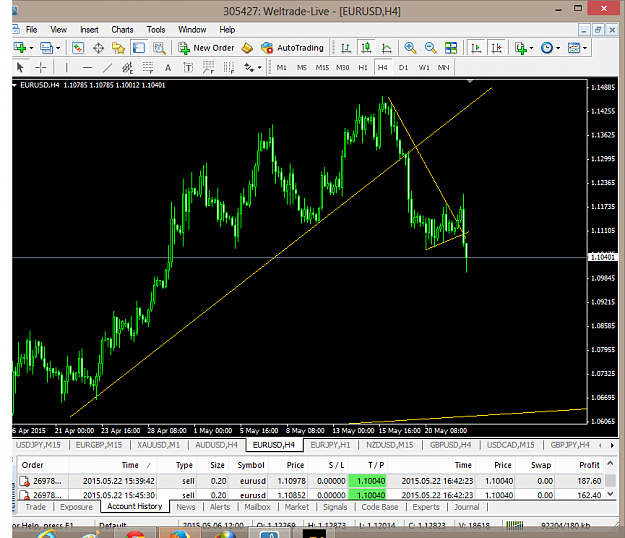Open the Experts terminal tab

pyautogui.click(x=426, y=507)
